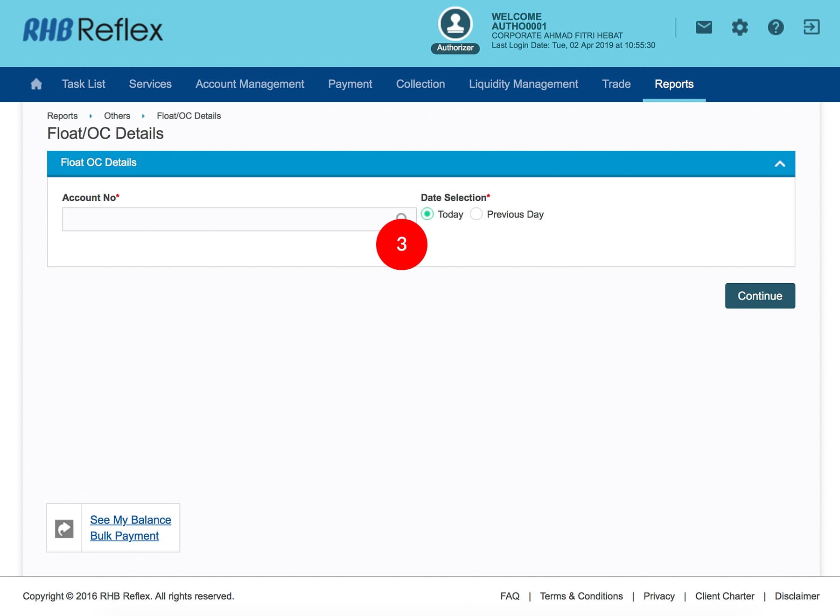Collapse the Float OC Details panel

click(x=779, y=163)
